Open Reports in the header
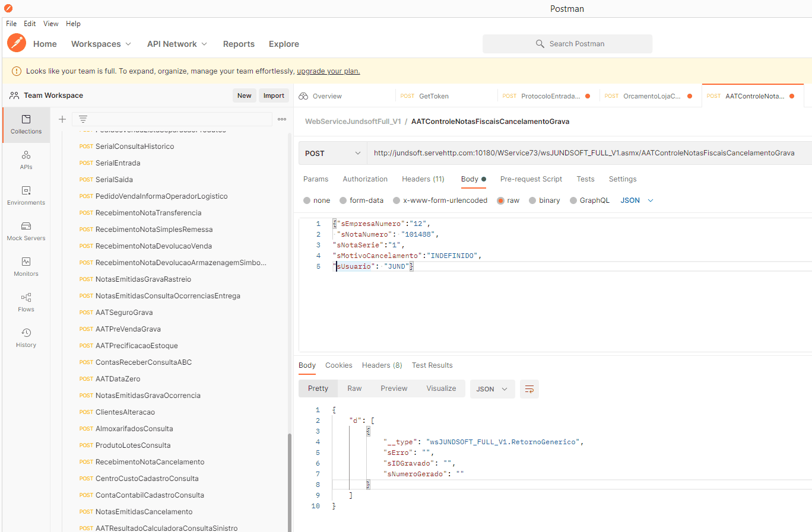Screen dimensions: 812x532 (x=239, y=44)
